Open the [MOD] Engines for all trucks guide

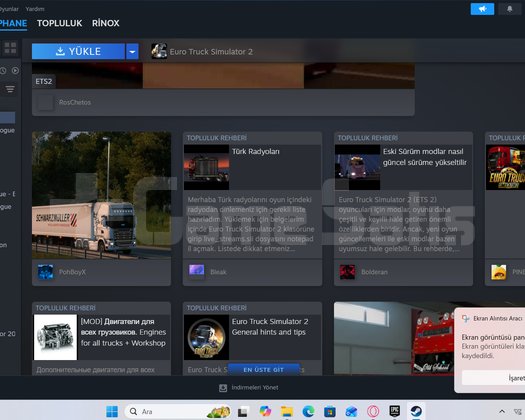click(123, 332)
